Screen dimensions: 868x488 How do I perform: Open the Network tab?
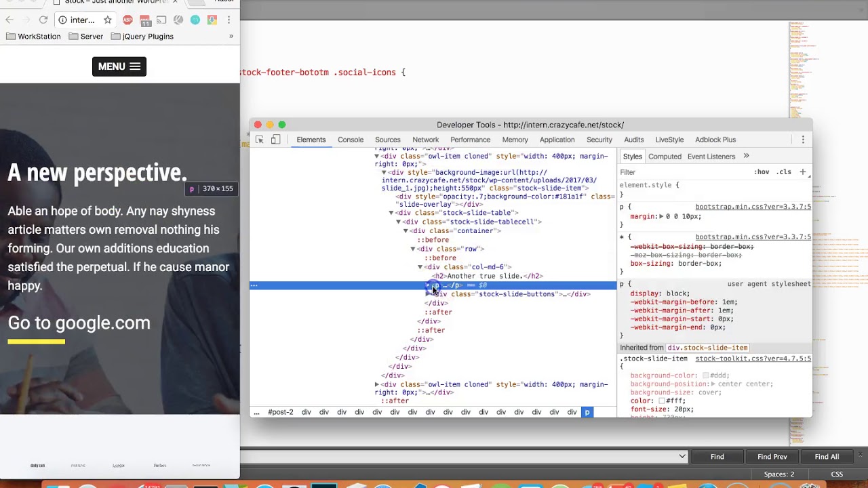pyautogui.click(x=426, y=140)
